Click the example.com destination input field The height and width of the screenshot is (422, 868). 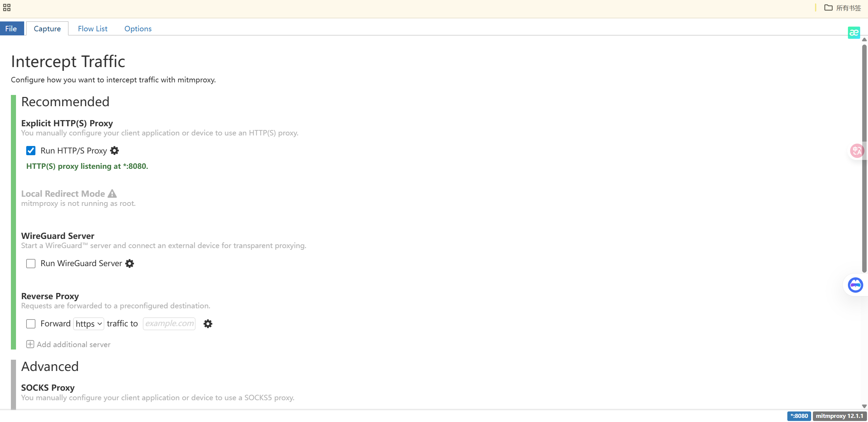tap(169, 324)
